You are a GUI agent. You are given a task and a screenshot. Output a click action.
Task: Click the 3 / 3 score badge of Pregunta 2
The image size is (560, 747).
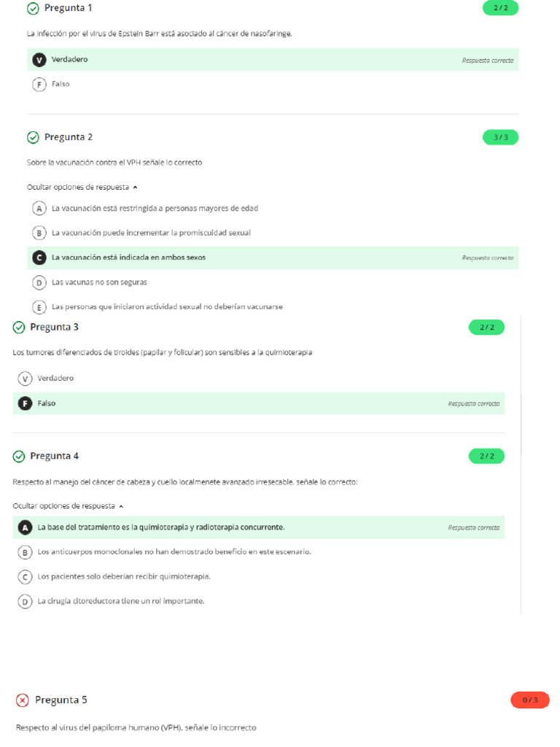coord(500,137)
